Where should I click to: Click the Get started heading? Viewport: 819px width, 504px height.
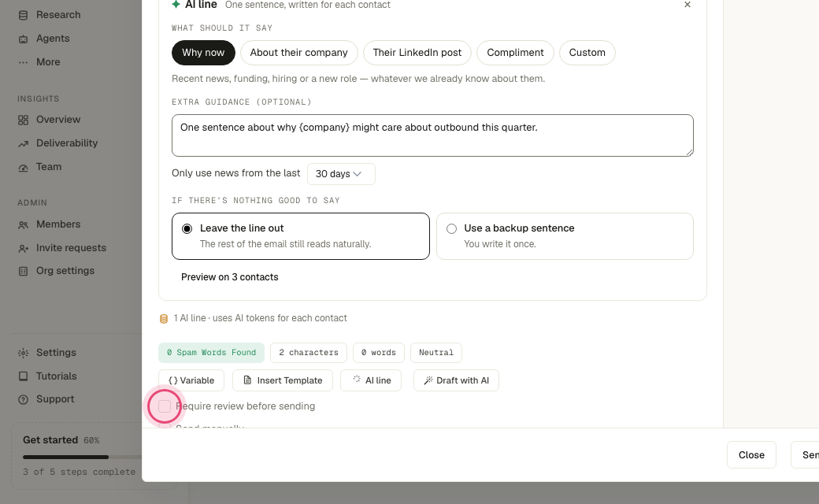(x=50, y=439)
